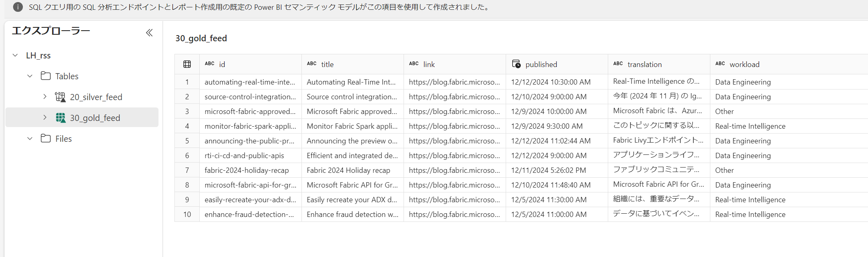Click the info icon in notification bar
Viewport: 868px width, 257px height.
point(18,7)
